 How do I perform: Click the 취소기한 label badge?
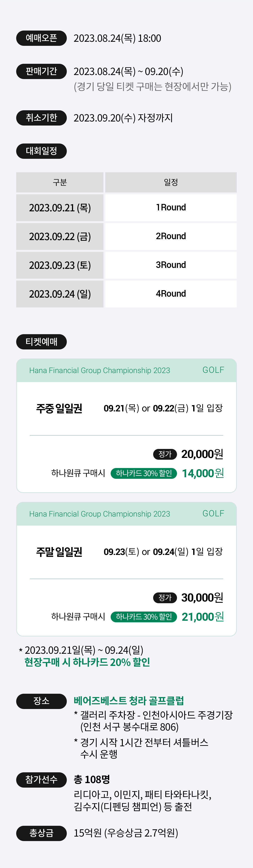[41, 118]
